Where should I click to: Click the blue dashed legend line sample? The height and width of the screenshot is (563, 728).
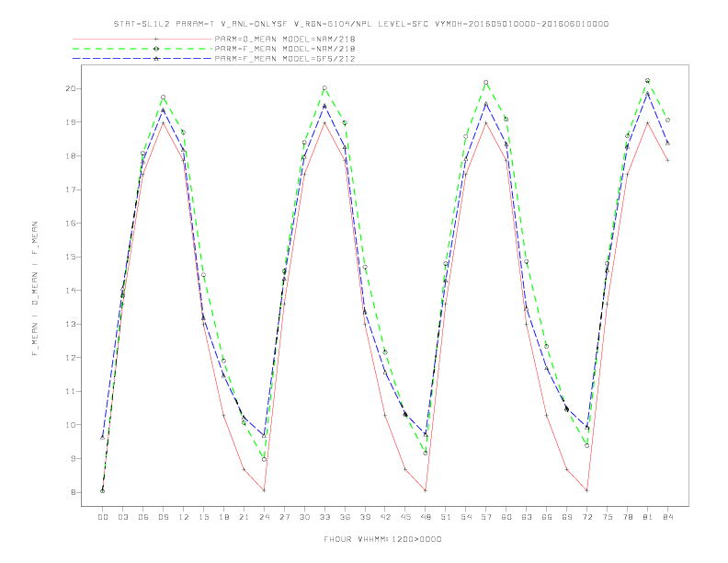142,59
